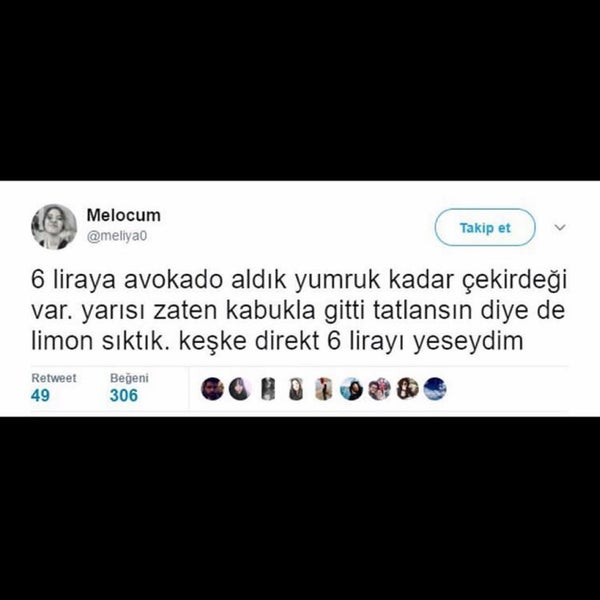This screenshot has height=600, width=600.
Task: Visit the @meliya0 handle link
Action: coord(117,236)
